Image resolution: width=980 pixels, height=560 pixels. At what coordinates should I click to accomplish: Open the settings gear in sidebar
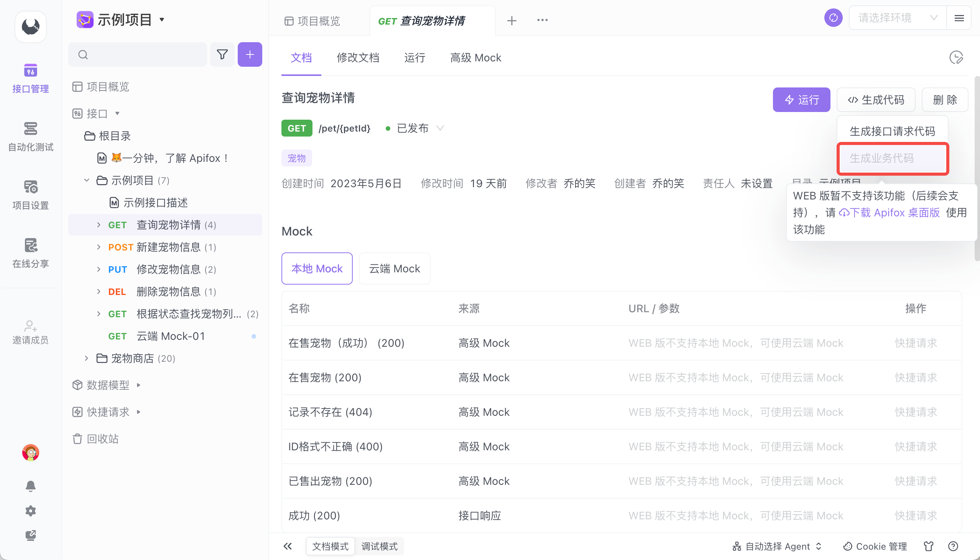[30, 511]
